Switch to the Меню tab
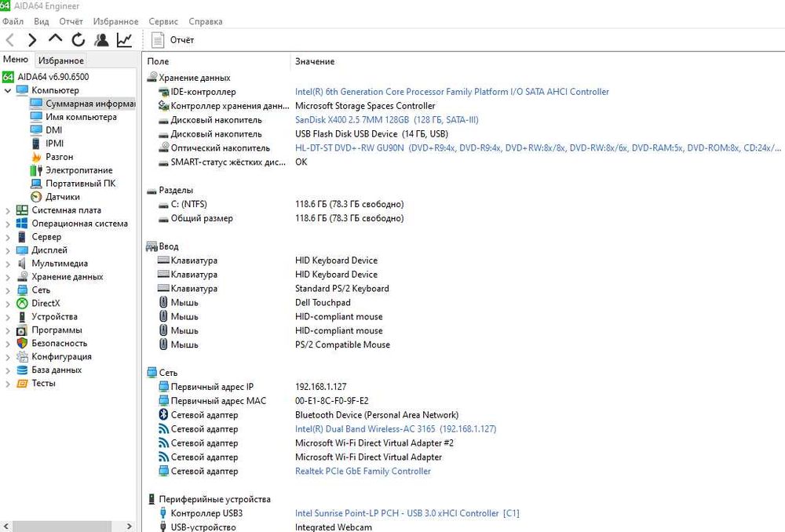Image resolution: width=785 pixels, height=532 pixels. point(16,60)
